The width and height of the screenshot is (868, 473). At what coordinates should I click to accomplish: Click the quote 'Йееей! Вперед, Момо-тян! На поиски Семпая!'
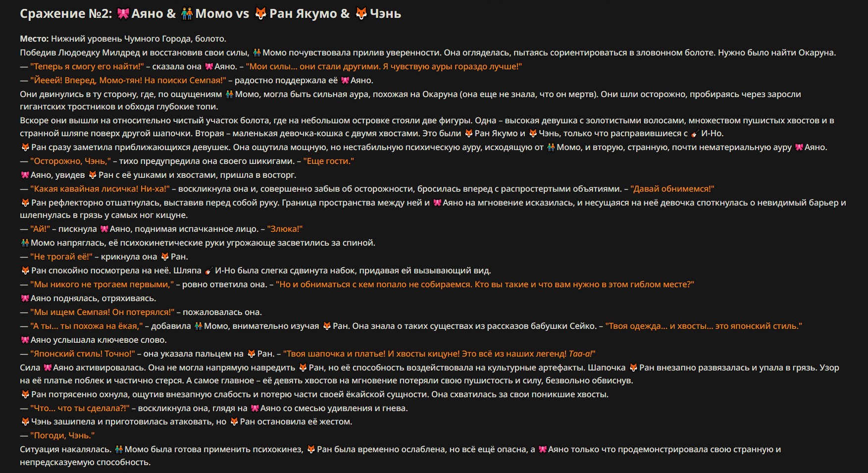pyautogui.click(x=128, y=80)
